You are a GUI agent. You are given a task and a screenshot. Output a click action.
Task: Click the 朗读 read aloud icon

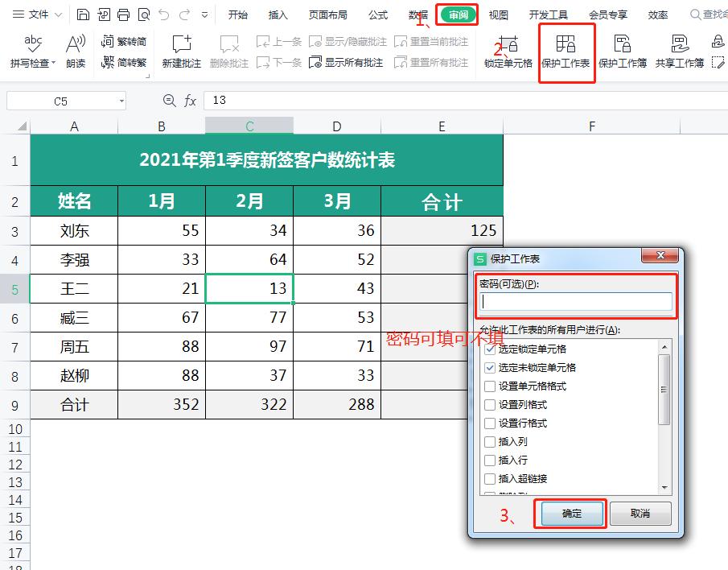[x=76, y=43]
